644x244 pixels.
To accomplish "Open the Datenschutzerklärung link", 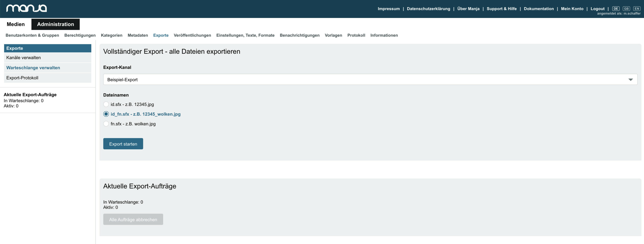I will point(428,9).
